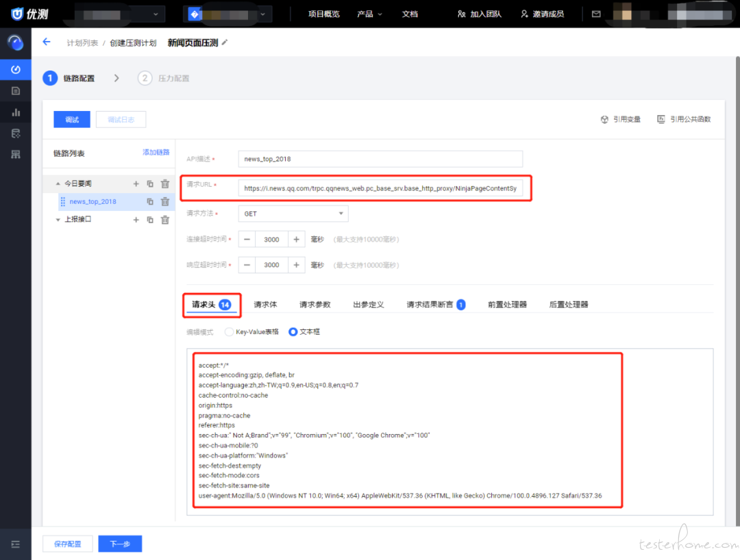Select 文本框 edit mode radio button
Image resolution: width=740 pixels, height=560 pixels.
(293, 332)
